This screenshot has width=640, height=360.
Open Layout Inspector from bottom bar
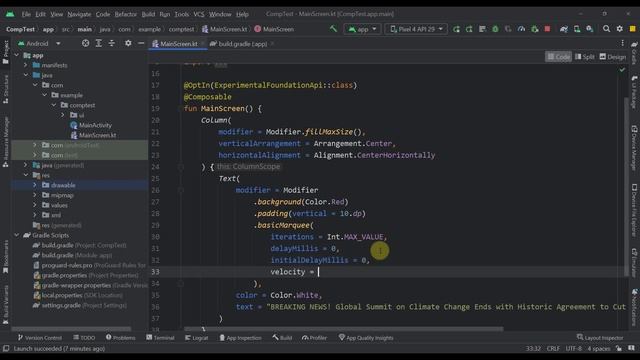click(600, 338)
